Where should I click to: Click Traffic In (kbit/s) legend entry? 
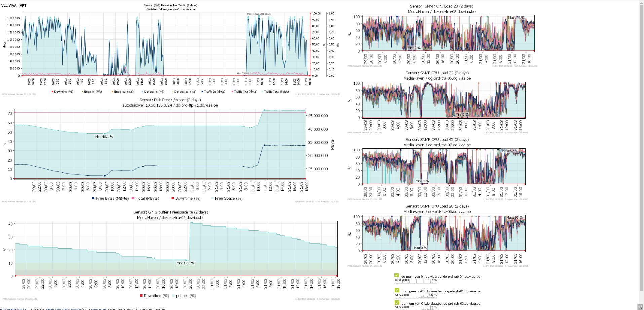pyautogui.click(x=213, y=92)
